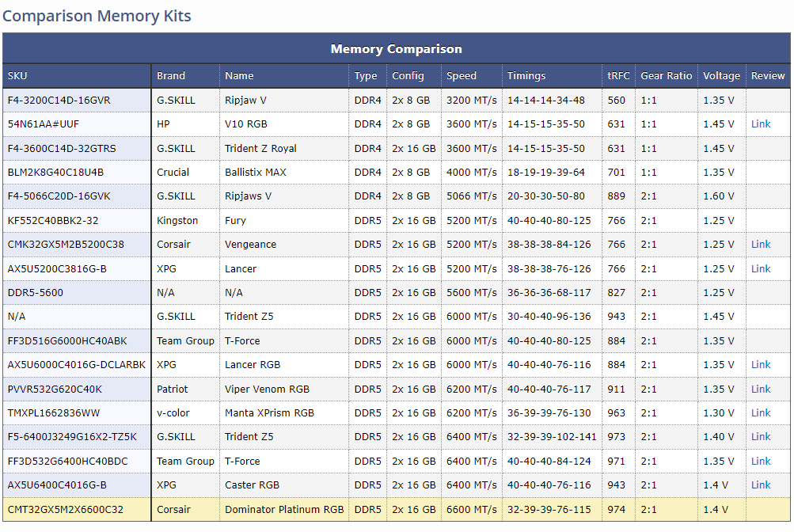Click the tRFC value 974
Viewport: 794px width, 532px height.
pos(616,510)
